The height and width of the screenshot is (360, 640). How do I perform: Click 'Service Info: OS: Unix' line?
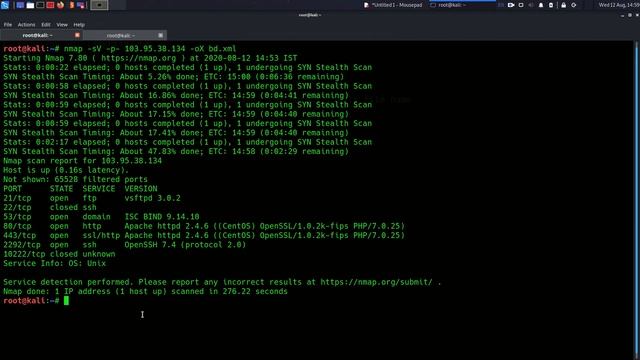(x=55, y=264)
